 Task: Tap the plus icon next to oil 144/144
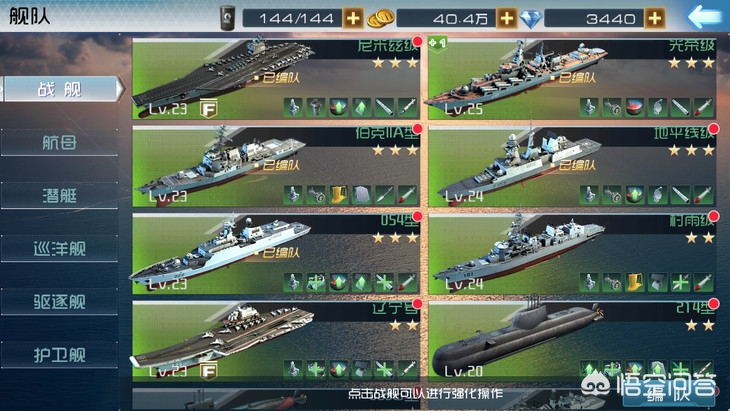pyautogui.click(x=353, y=19)
